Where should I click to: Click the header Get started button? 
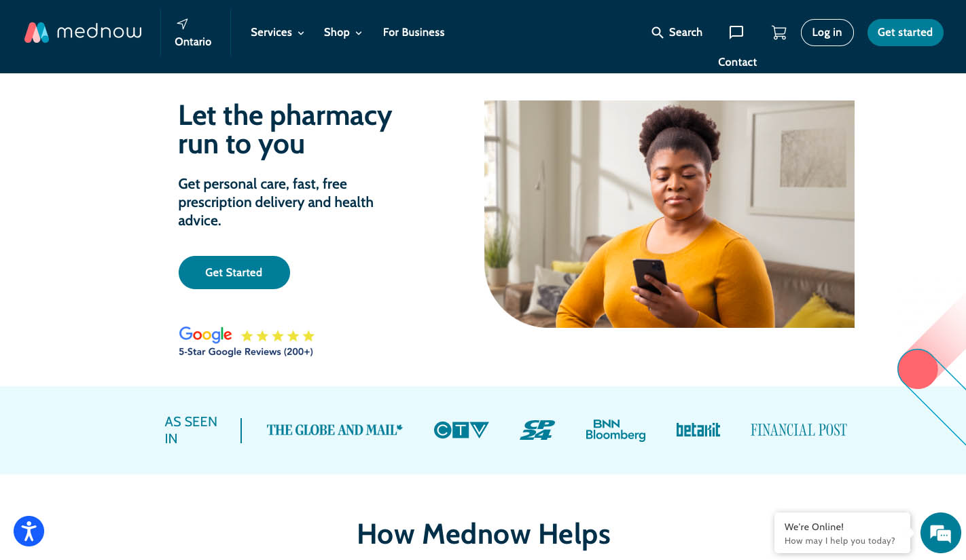tap(905, 33)
